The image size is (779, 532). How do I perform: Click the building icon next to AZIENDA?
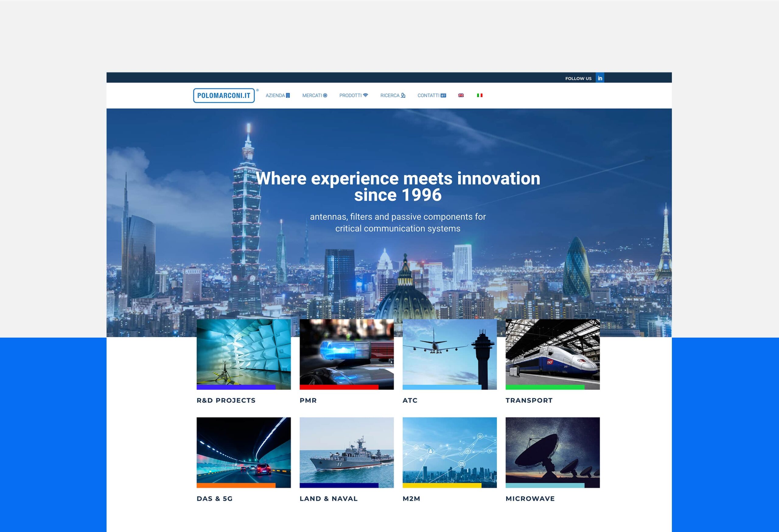pyautogui.click(x=288, y=96)
